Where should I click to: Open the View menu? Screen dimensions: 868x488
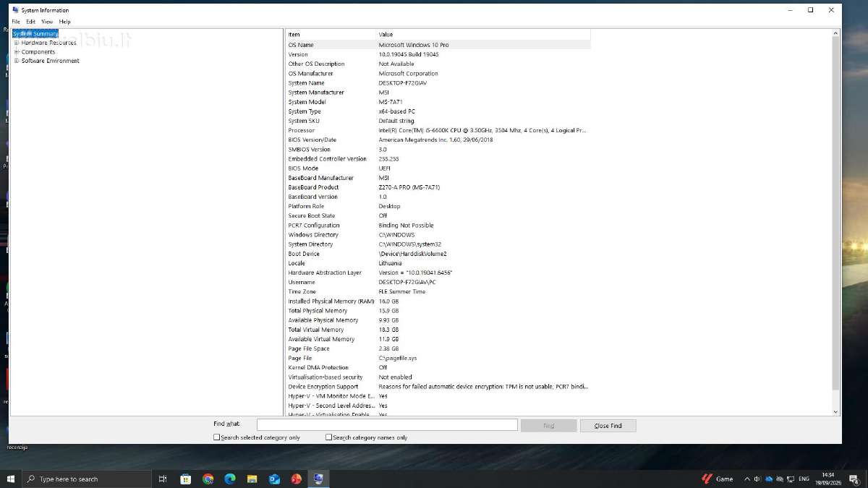(x=47, y=22)
